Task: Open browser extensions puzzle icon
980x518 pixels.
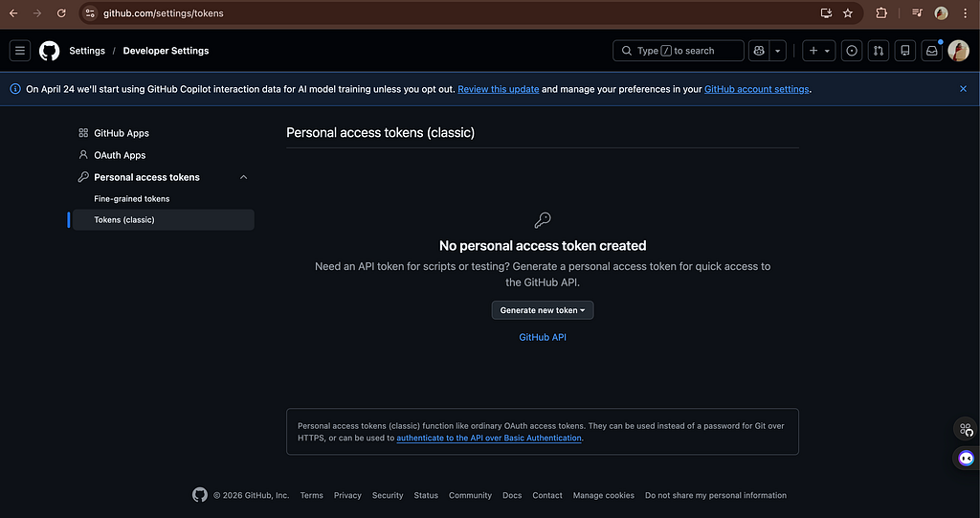Action: point(881,13)
